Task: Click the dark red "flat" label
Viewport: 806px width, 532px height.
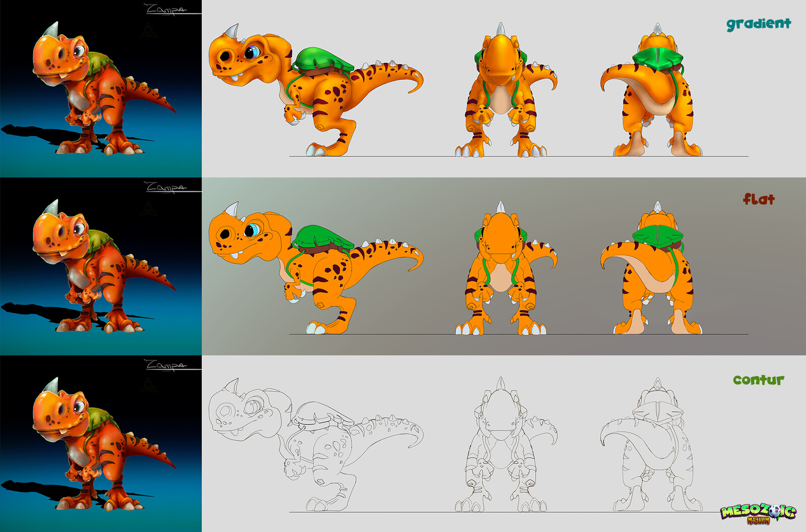Action: pos(759,199)
